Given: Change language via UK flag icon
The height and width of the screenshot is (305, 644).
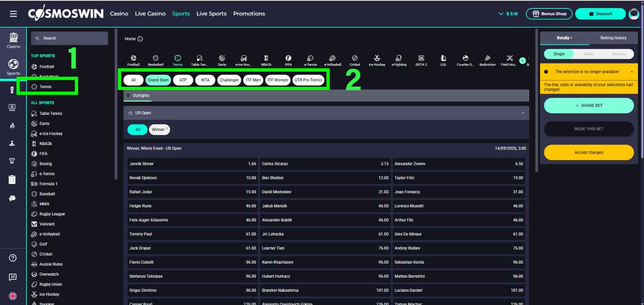Looking at the screenshot, I should [x=13, y=296].
